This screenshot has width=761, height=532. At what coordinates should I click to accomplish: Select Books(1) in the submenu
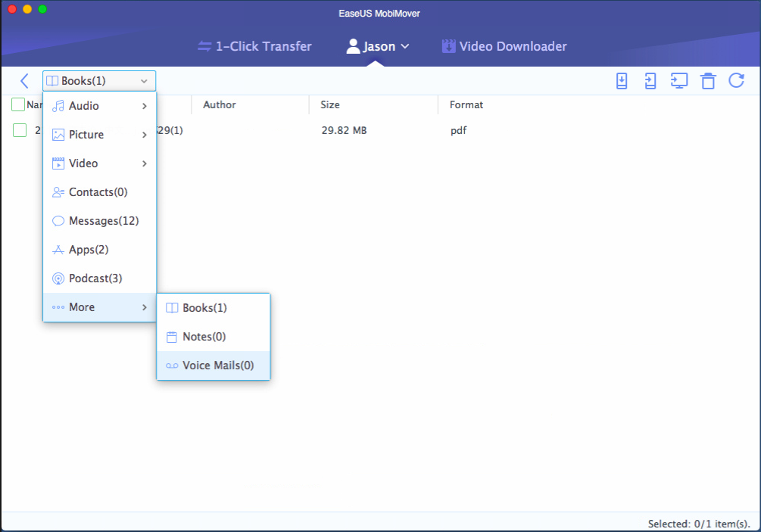click(x=214, y=308)
